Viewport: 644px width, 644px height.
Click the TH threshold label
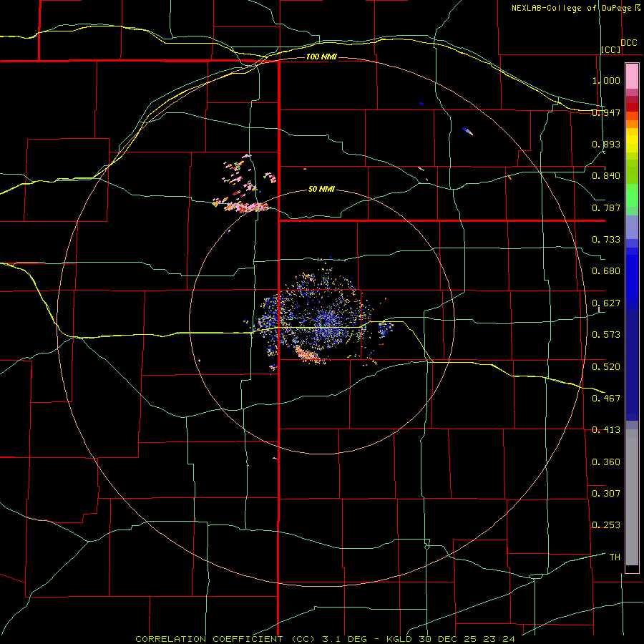point(615,557)
